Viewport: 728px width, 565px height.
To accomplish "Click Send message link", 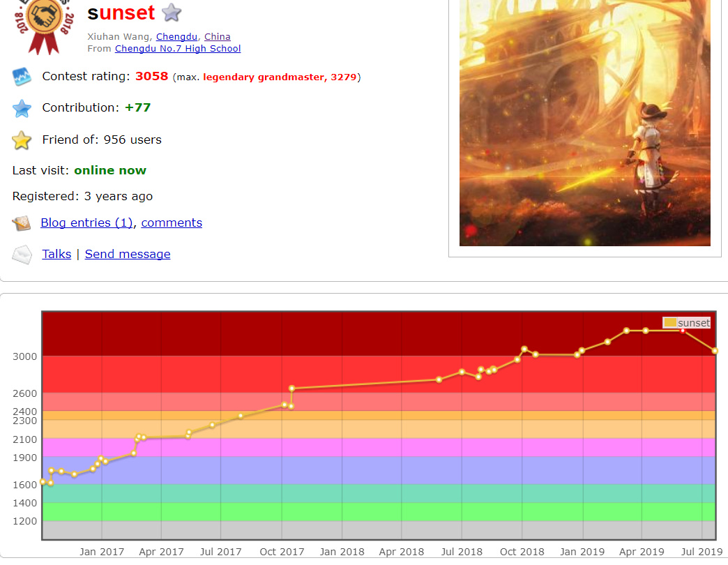I will (128, 254).
